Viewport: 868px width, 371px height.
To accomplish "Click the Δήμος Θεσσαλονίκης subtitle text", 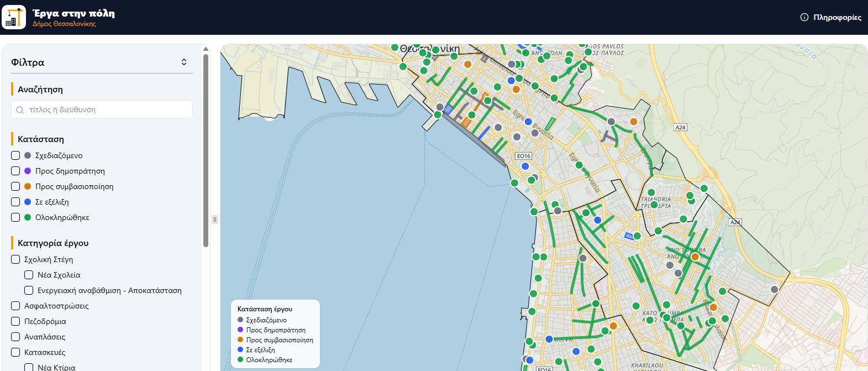I will [x=64, y=24].
